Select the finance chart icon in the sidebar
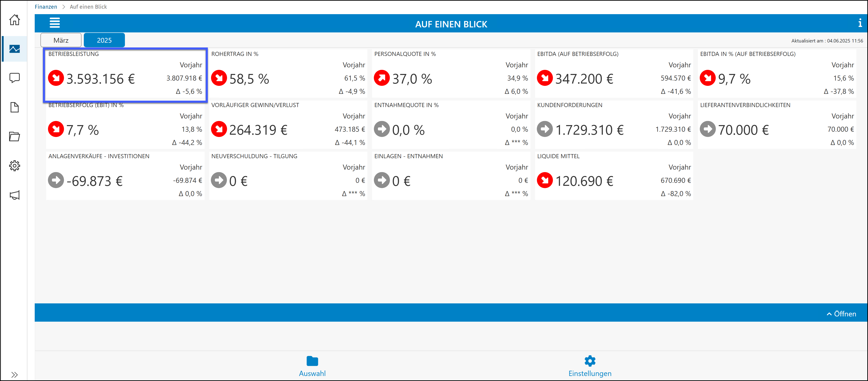This screenshot has height=381, width=868. tap(14, 49)
